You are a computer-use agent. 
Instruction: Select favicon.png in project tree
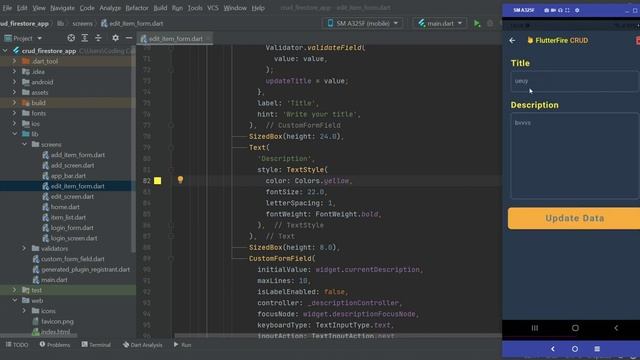tap(57, 321)
